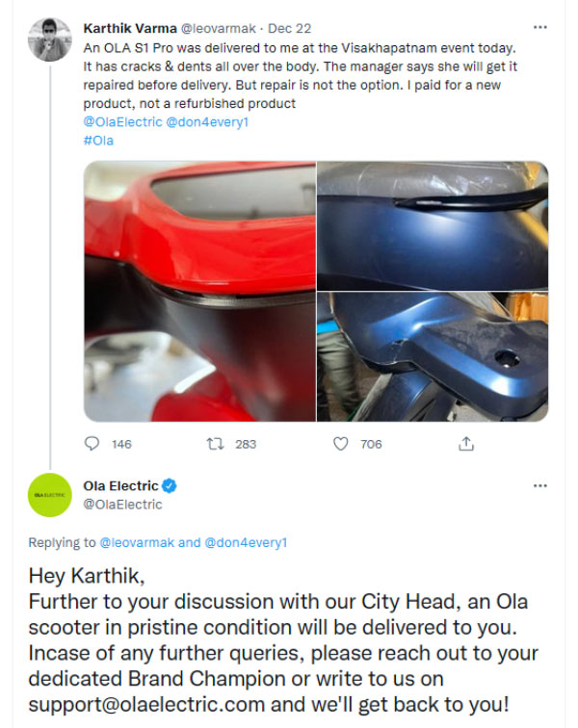
Task: Click the #Ola hashtag
Action: coord(99,141)
